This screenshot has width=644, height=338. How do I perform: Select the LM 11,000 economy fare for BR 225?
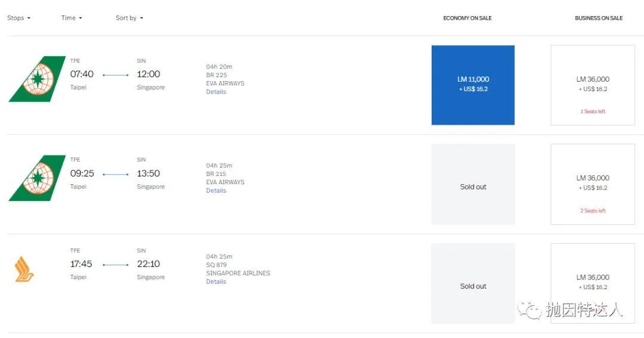473,85
